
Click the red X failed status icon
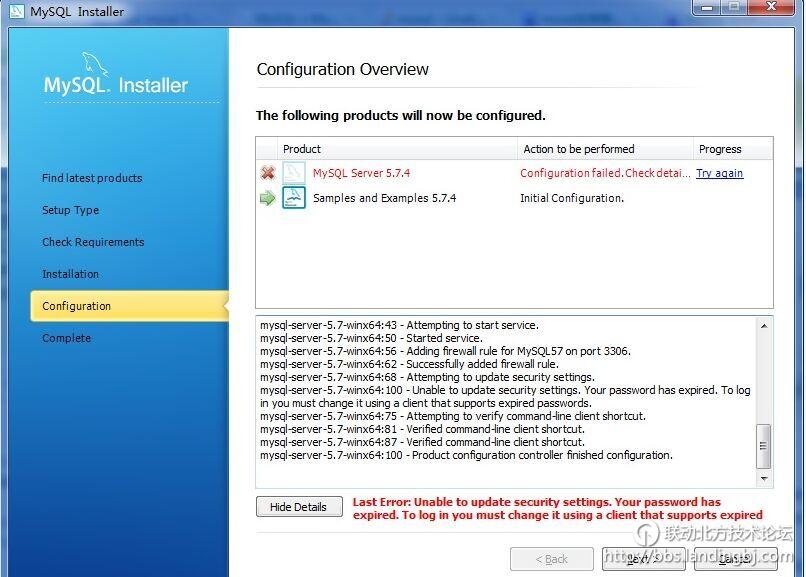tap(267, 173)
